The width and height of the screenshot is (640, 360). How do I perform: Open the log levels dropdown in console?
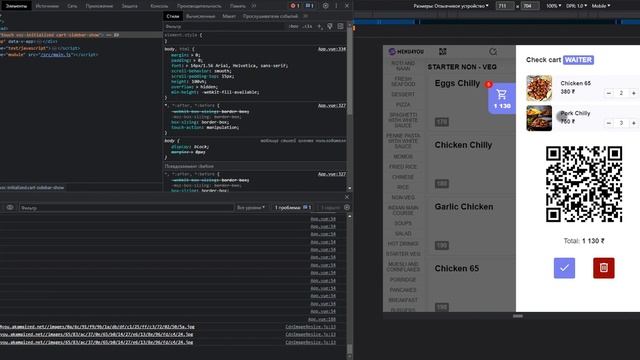pyautogui.click(x=251, y=207)
